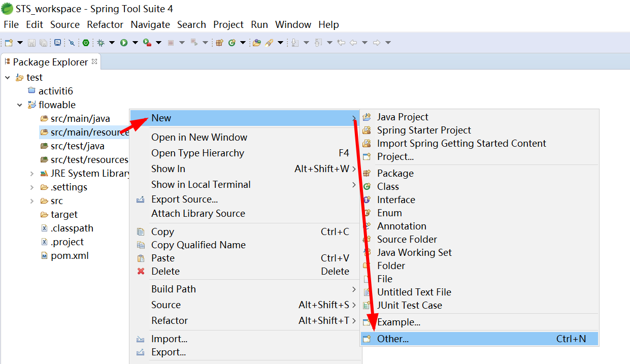Open the Edit menu
Screen dimensions: 630x364
35,24
